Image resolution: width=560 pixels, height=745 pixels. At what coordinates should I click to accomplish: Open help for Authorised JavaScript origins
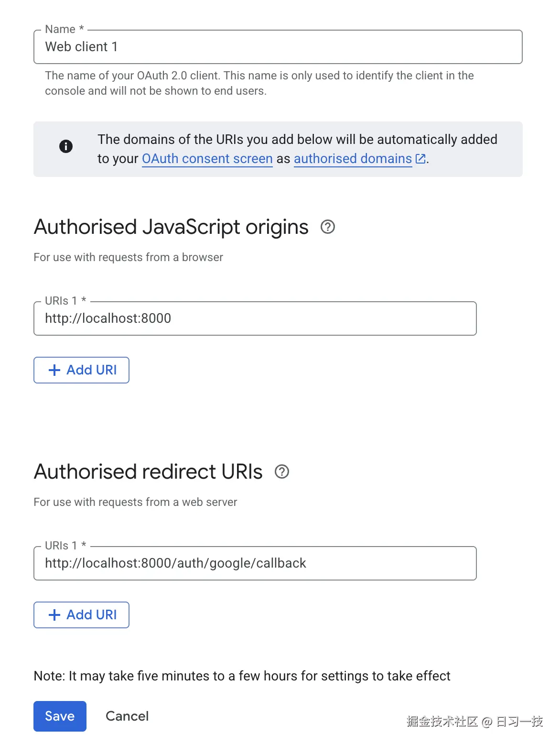click(x=328, y=227)
